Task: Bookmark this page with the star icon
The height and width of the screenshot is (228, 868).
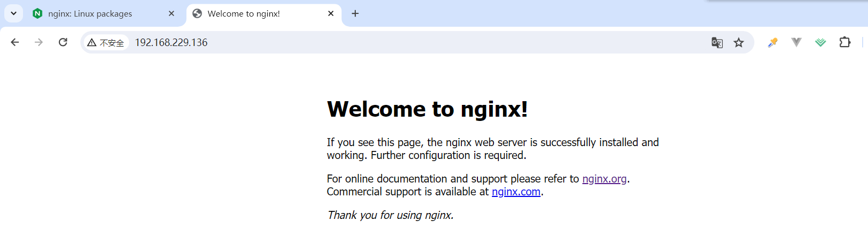Action: [x=739, y=42]
